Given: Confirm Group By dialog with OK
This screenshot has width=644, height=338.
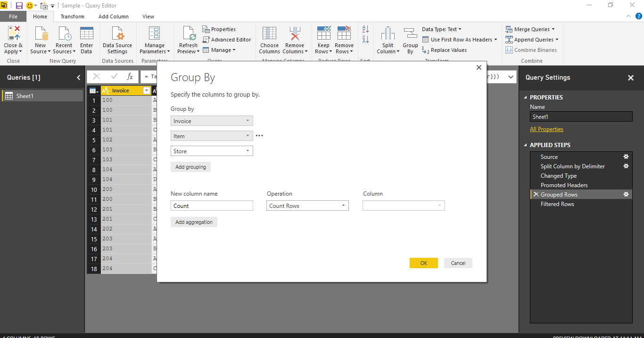Looking at the screenshot, I should pyautogui.click(x=424, y=263).
